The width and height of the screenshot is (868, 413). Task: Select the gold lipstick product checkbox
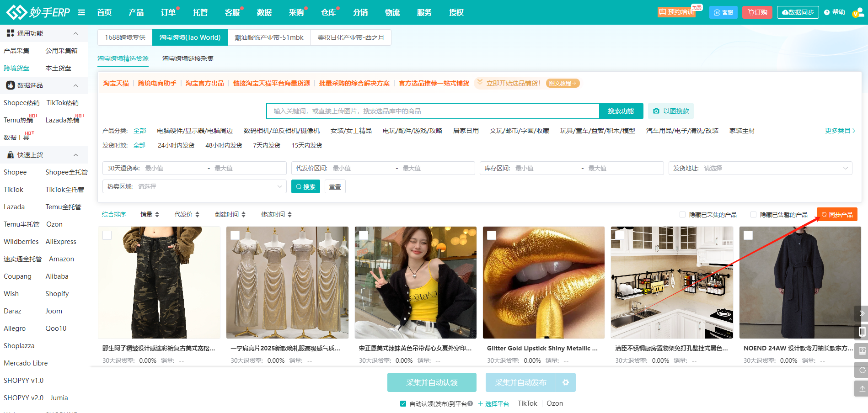click(492, 235)
